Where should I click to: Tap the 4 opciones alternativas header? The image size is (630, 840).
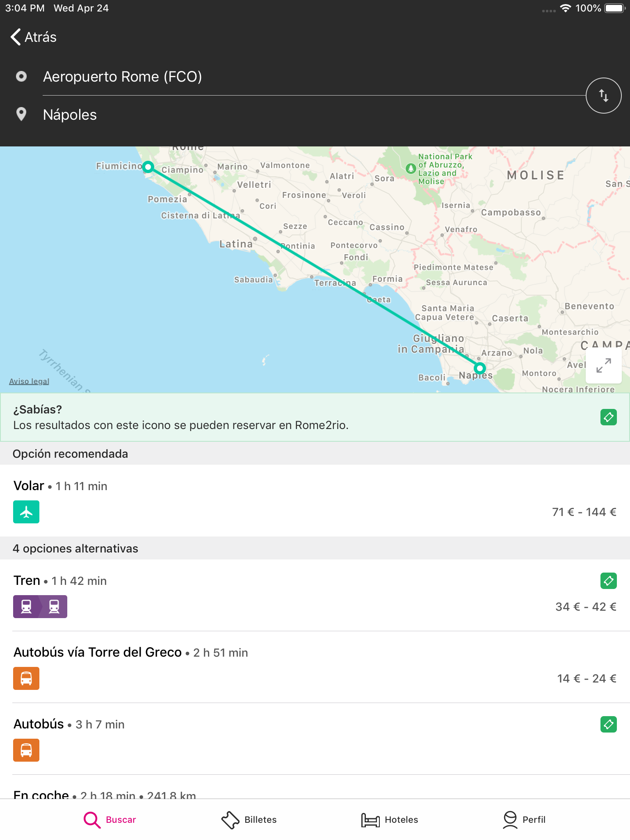point(315,548)
